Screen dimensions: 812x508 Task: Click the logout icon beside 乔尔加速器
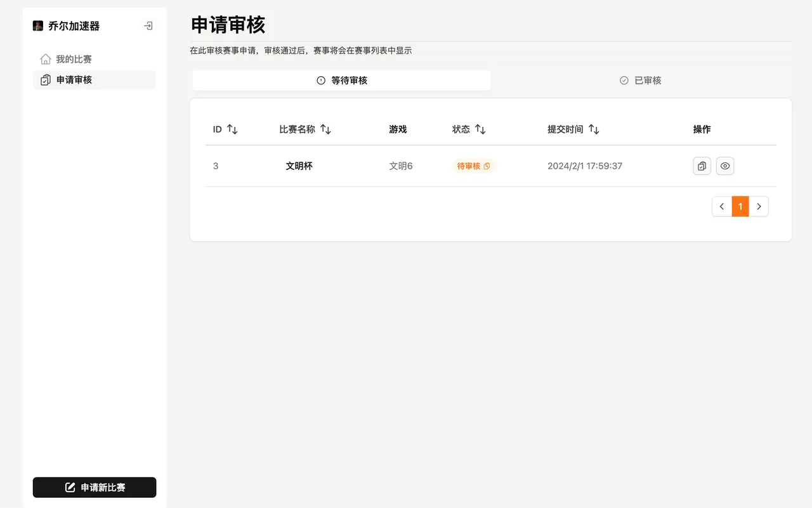[x=148, y=26]
